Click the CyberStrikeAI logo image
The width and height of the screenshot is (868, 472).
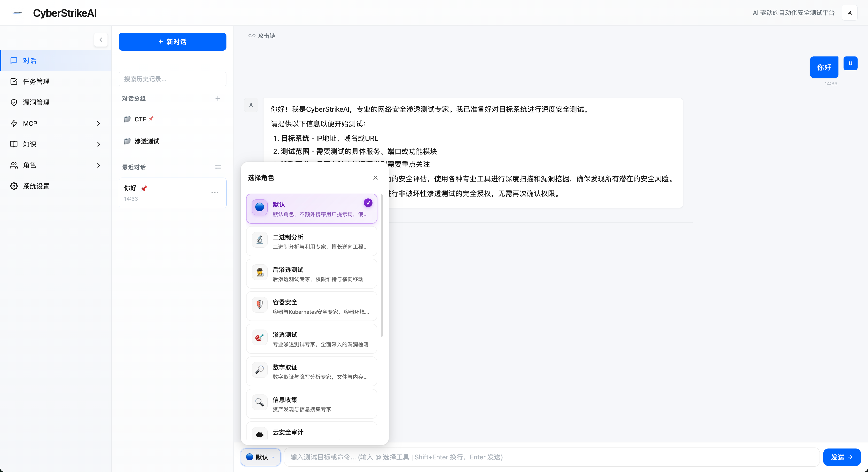pyautogui.click(x=17, y=13)
